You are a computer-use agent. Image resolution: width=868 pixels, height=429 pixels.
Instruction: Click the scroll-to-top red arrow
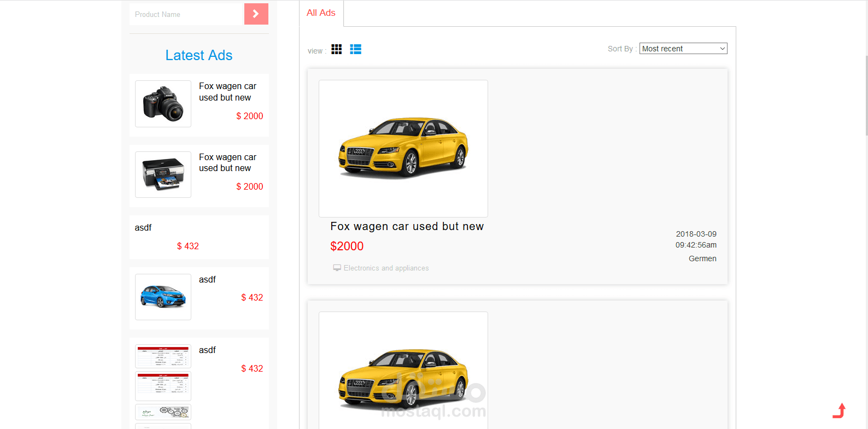tap(840, 410)
